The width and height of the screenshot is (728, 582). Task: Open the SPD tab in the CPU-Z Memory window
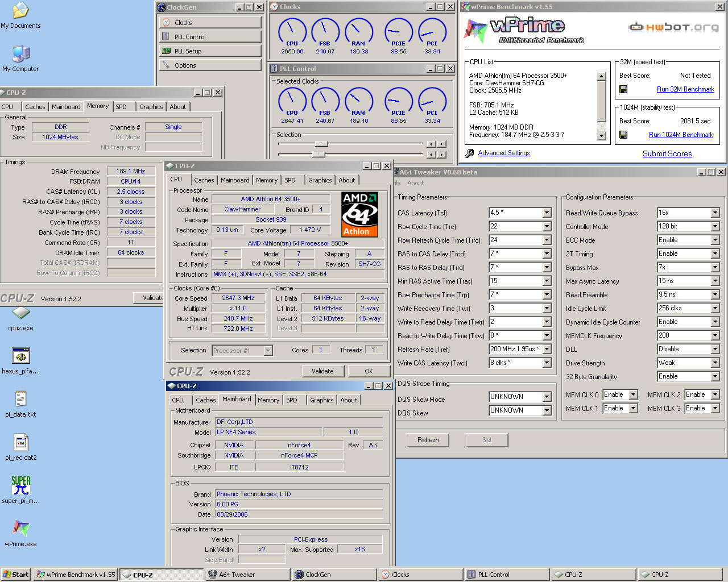tap(121, 107)
